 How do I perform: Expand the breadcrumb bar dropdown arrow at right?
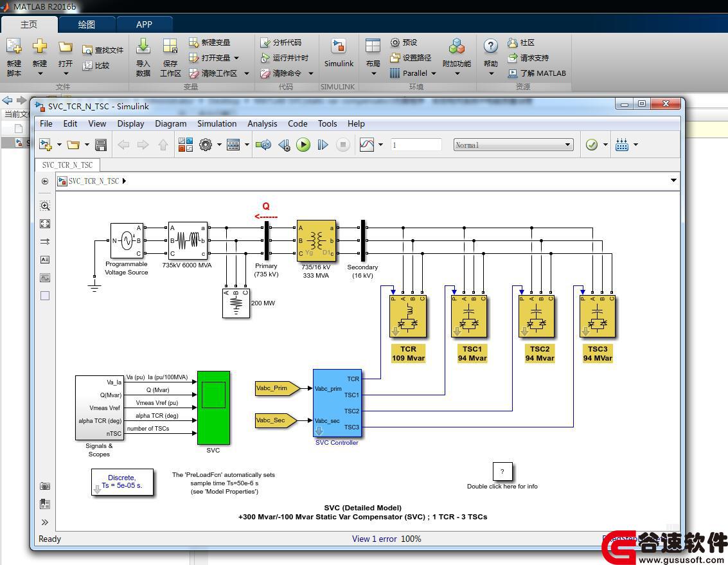click(x=673, y=180)
